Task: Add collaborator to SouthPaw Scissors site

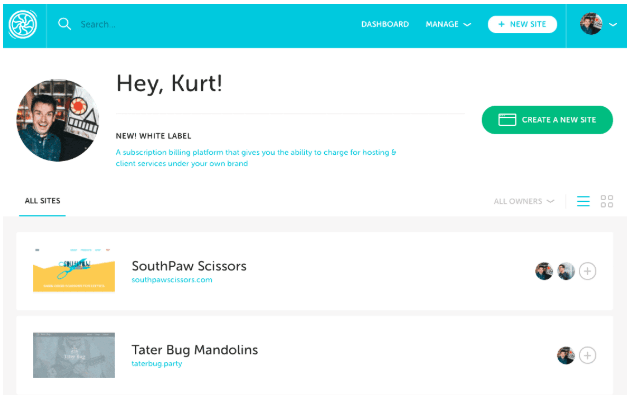Action: coord(587,271)
